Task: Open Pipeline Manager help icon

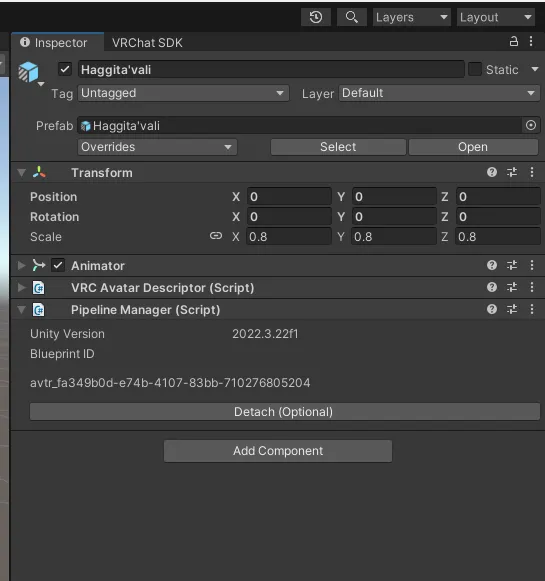Action: (x=492, y=309)
